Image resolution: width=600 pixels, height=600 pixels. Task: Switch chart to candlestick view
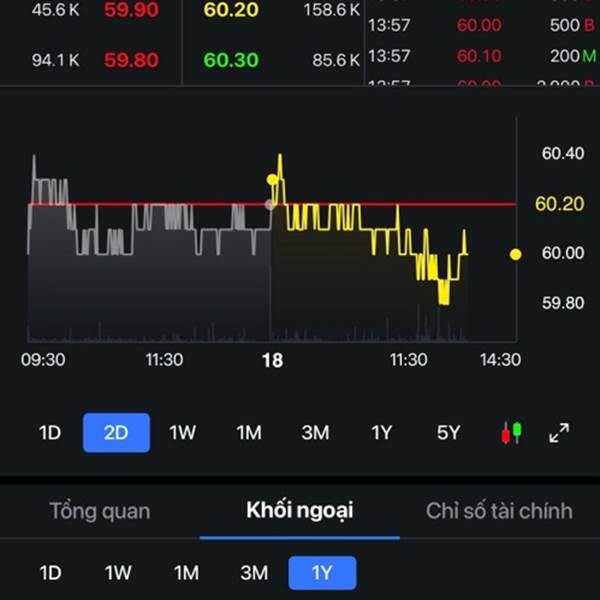[x=512, y=432]
